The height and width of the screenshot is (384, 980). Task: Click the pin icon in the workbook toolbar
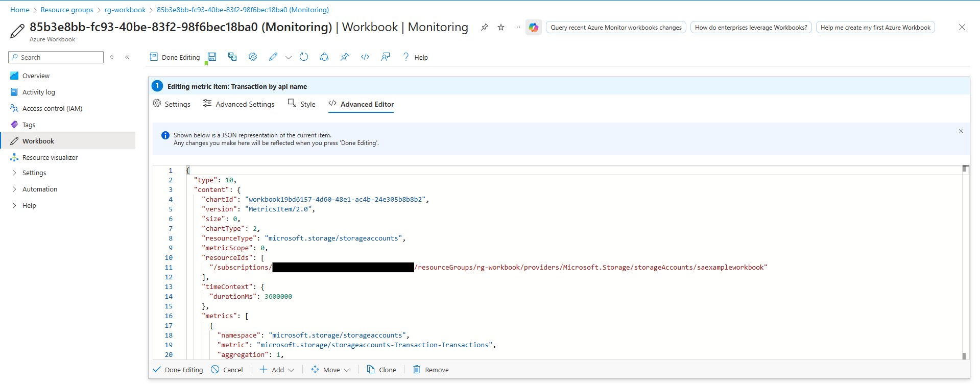pos(345,57)
